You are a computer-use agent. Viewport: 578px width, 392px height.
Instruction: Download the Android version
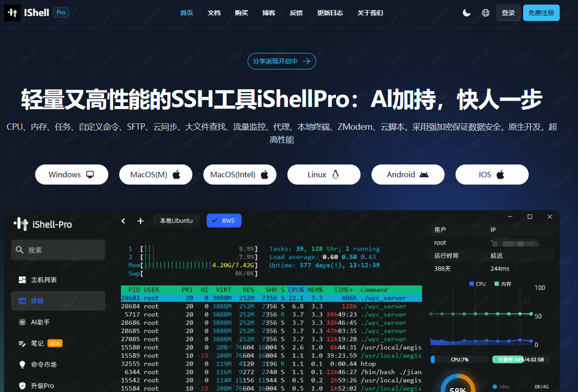(408, 175)
